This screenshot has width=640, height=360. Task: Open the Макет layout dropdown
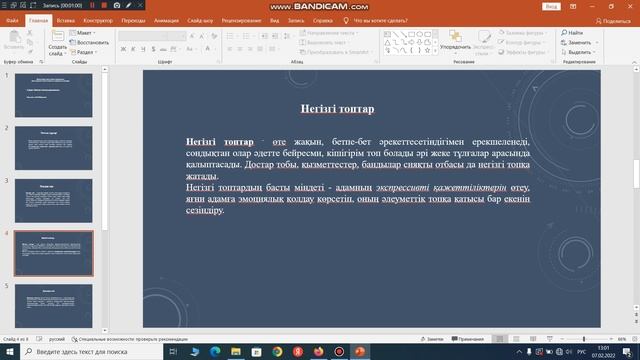coord(83,33)
